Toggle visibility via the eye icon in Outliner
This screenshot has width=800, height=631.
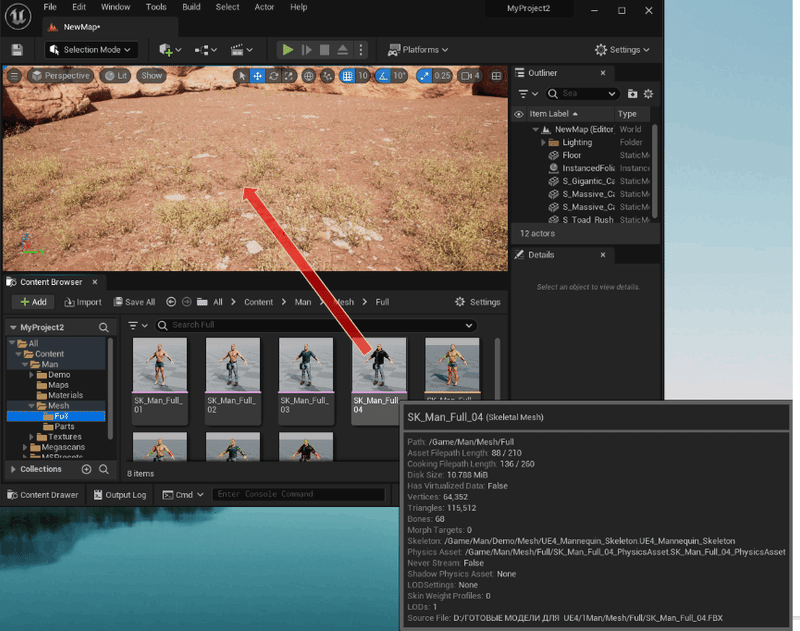coord(518,113)
